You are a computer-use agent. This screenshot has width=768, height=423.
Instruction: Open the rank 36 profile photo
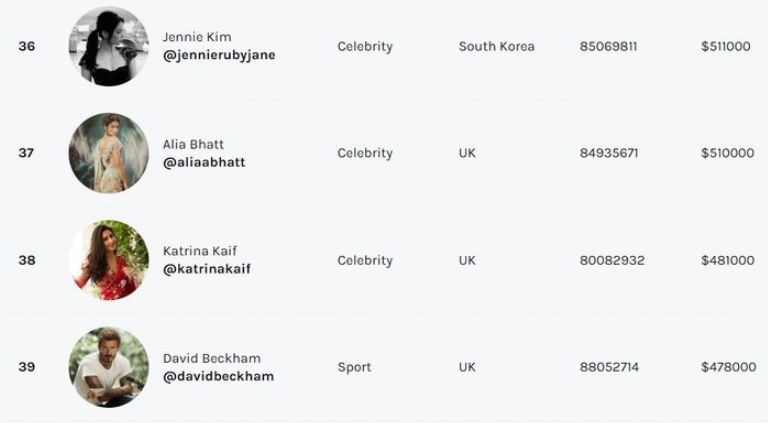click(109, 47)
